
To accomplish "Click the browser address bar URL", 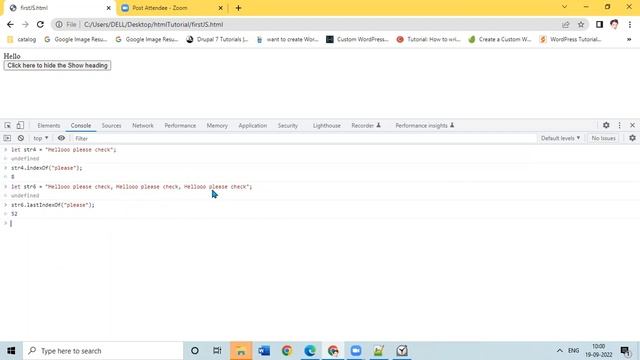I will click(x=153, y=24).
